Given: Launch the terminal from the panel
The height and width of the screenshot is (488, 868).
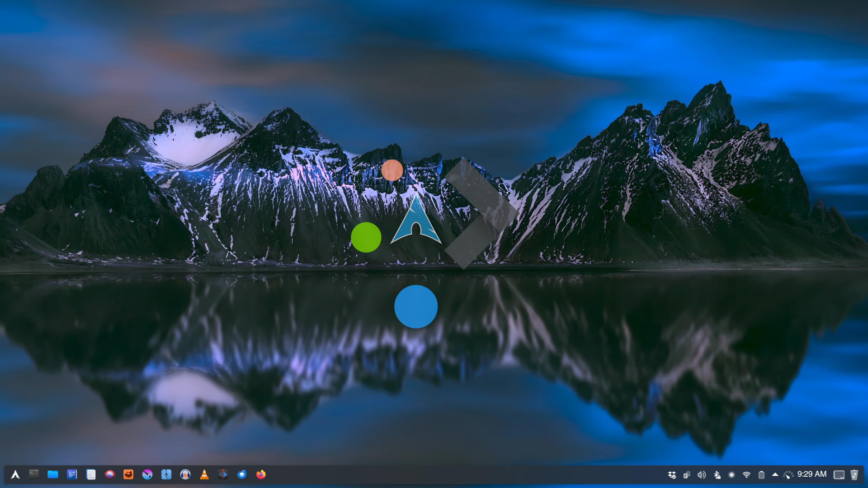Looking at the screenshot, I should click(x=34, y=474).
